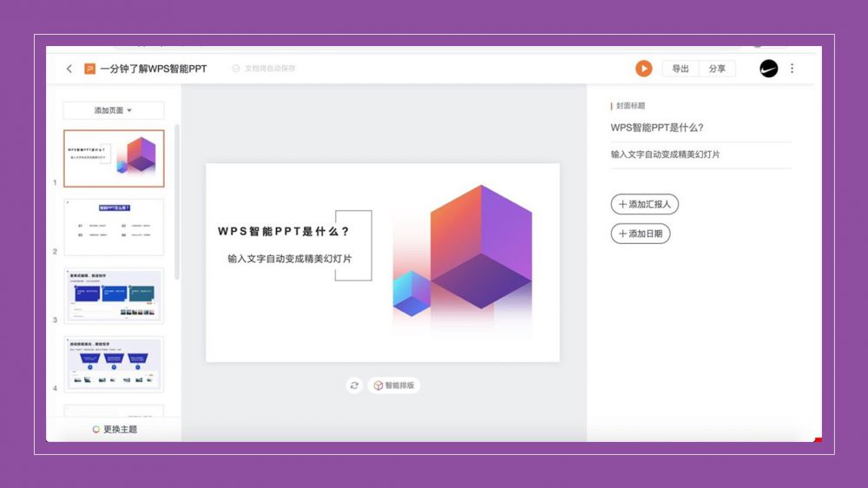Edit subtitle field 输入文字自动变成精美幻灯片
Screen dimensions: 868x488
tap(665, 155)
